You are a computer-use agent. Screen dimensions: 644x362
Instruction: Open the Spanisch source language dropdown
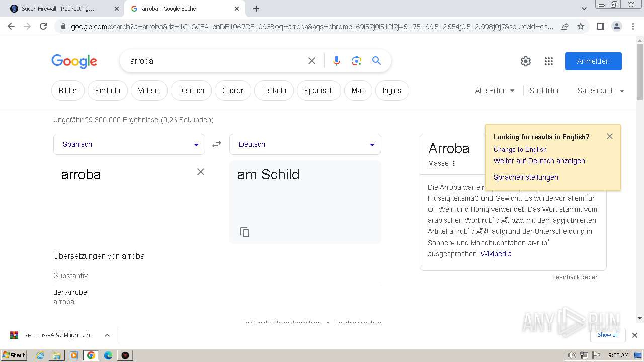pos(129,144)
